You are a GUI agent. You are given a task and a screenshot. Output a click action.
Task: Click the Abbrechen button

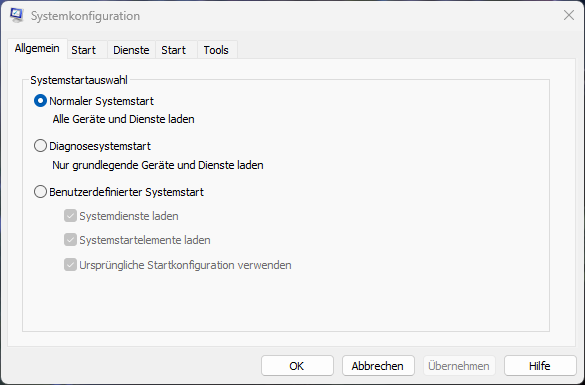(x=378, y=366)
